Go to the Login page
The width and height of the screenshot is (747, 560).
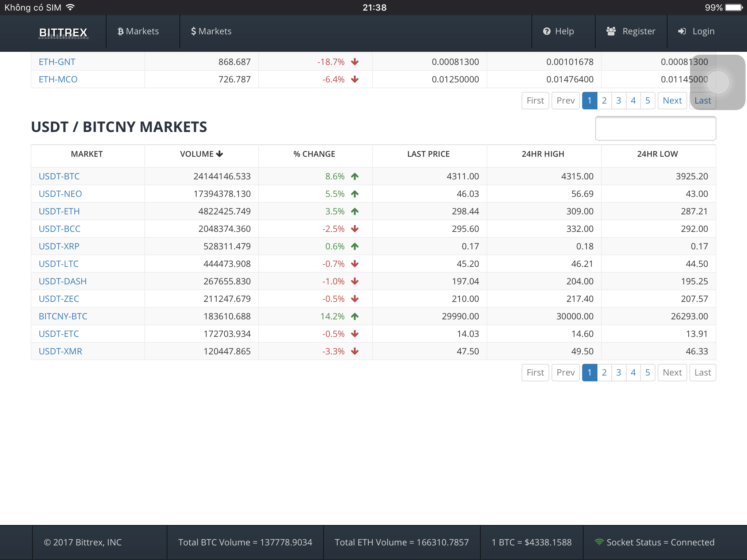(696, 31)
